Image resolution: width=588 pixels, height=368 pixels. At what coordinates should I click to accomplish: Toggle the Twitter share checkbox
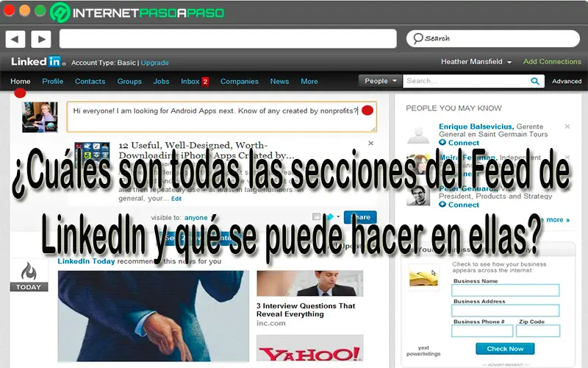pyautogui.click(x=316, y=216)
